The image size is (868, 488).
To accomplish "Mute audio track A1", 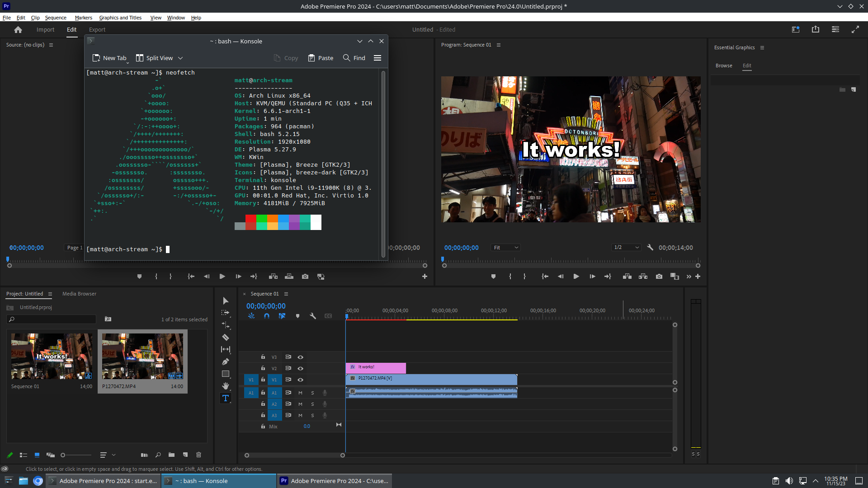I will tap(300, 393).
